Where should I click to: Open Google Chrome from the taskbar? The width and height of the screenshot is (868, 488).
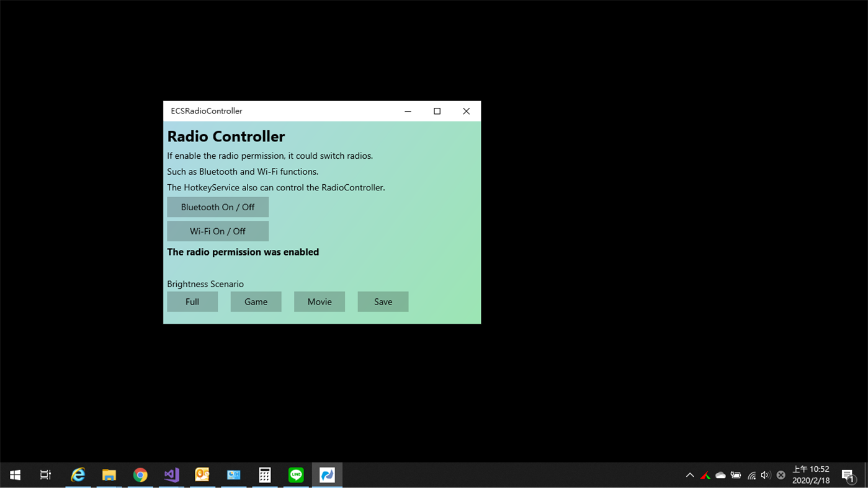(x=140, y=475)
